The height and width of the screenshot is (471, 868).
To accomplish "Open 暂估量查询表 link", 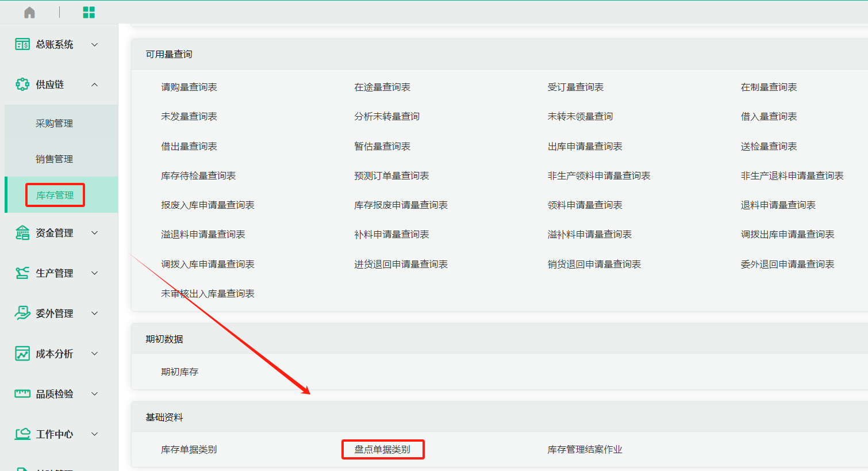I will pos(382,146).
